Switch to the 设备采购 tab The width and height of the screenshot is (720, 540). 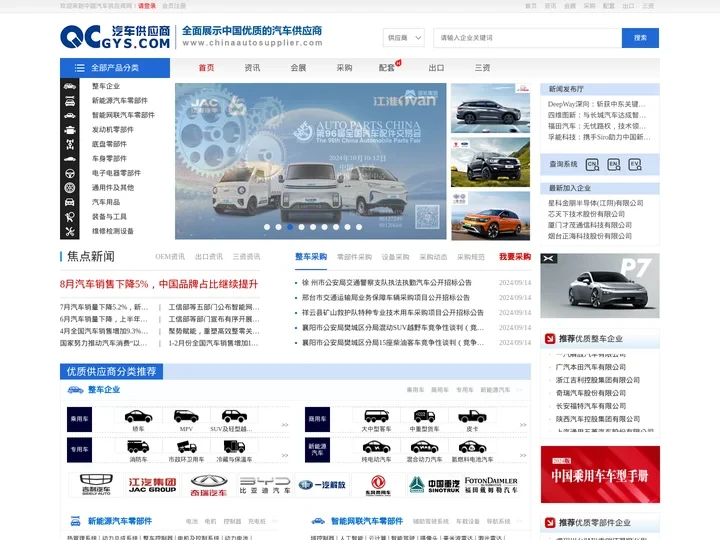point(395,257)
